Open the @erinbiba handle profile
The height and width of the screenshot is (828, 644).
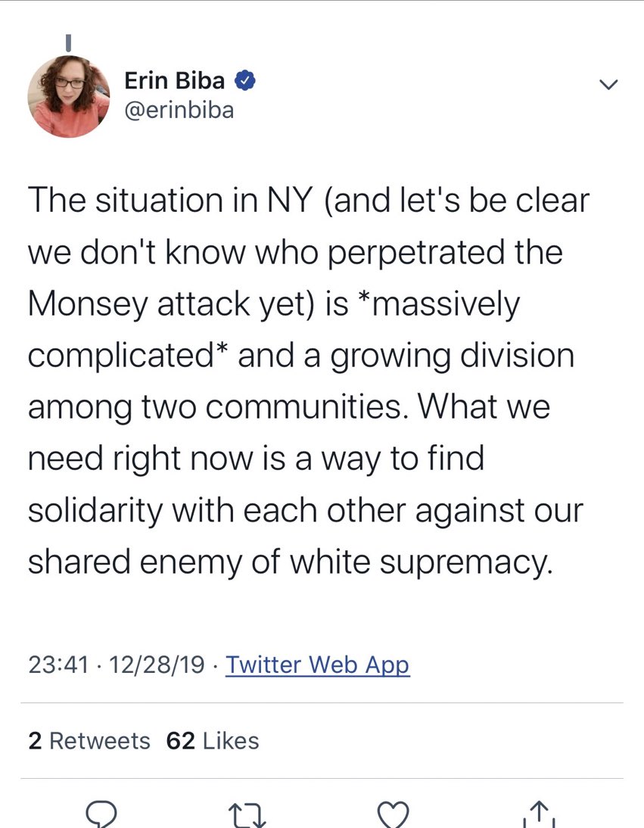tap(179, 110)
